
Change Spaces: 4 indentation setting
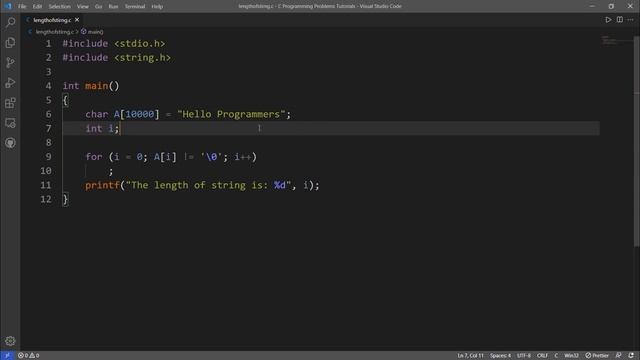tap(500, 356)
